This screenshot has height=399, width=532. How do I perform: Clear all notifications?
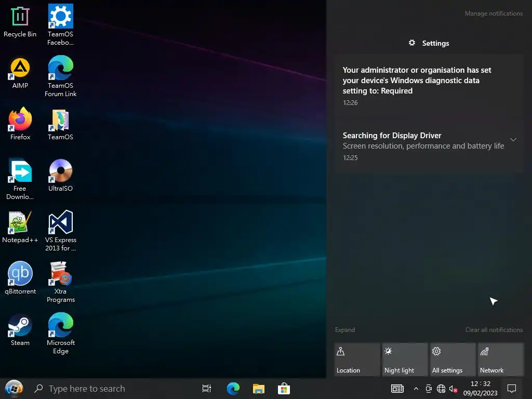click(x=494, y=330)
